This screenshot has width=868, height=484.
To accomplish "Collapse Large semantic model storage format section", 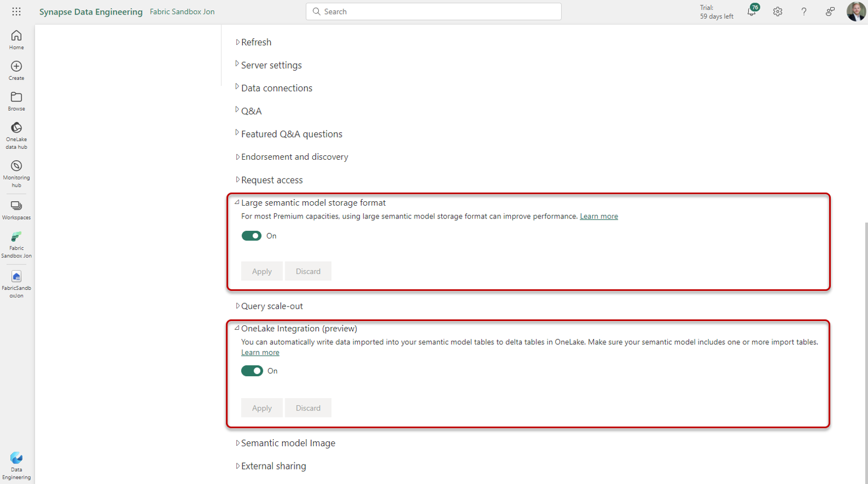I will pos(310,203).
